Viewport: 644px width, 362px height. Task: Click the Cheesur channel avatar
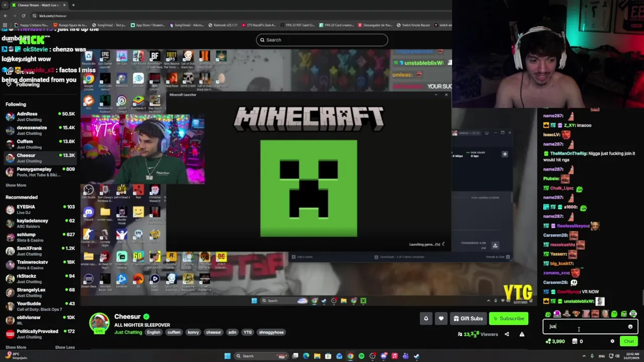pos(99,323)
